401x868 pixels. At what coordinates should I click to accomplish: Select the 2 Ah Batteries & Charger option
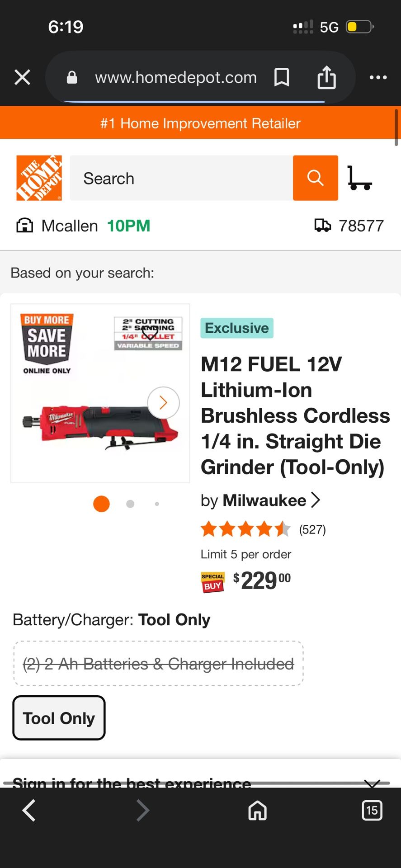tap(158, 664)
